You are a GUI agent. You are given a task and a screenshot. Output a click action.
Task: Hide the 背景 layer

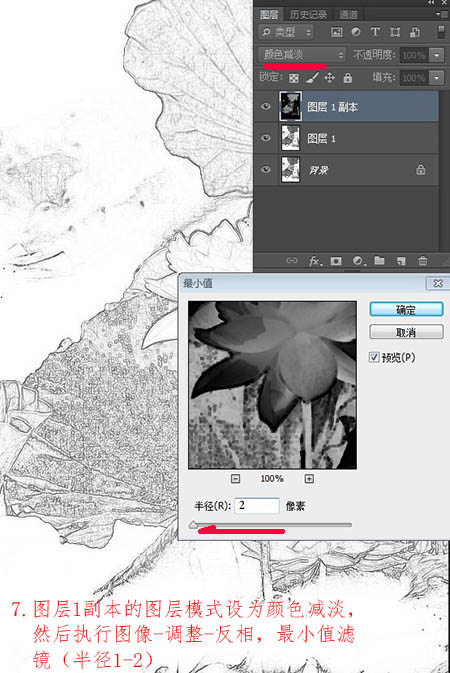[x=266, y=169]
